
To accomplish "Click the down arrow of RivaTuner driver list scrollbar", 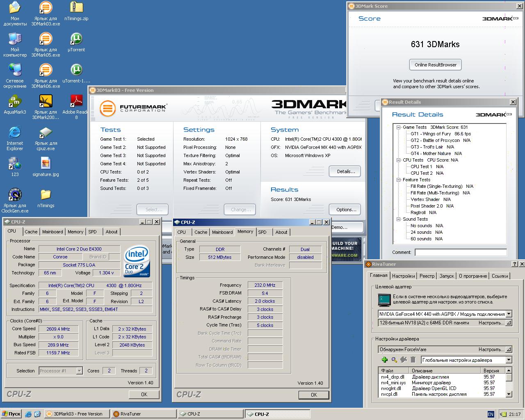I will pyautogui.click(x=509, y=394).
